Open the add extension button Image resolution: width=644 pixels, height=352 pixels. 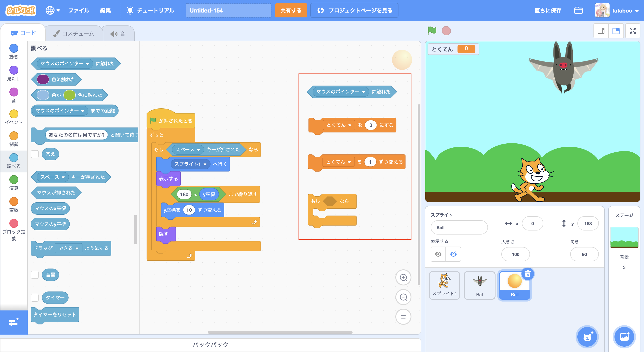(14, 322)
